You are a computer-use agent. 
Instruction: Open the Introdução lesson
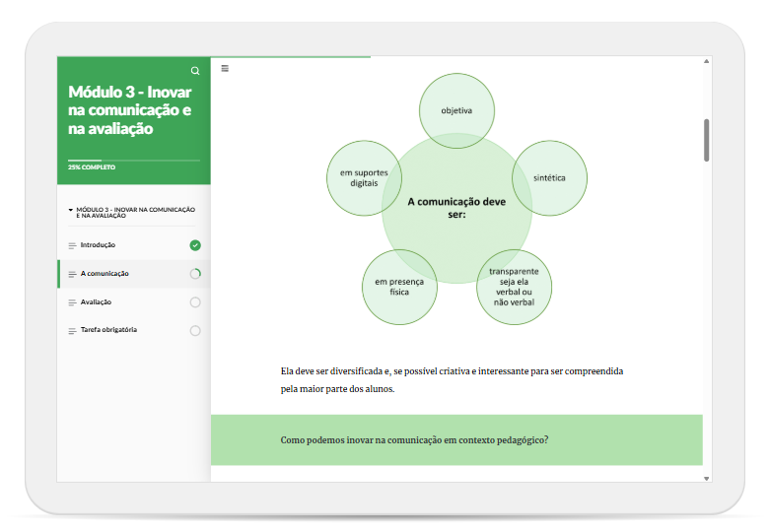[98, 245]
